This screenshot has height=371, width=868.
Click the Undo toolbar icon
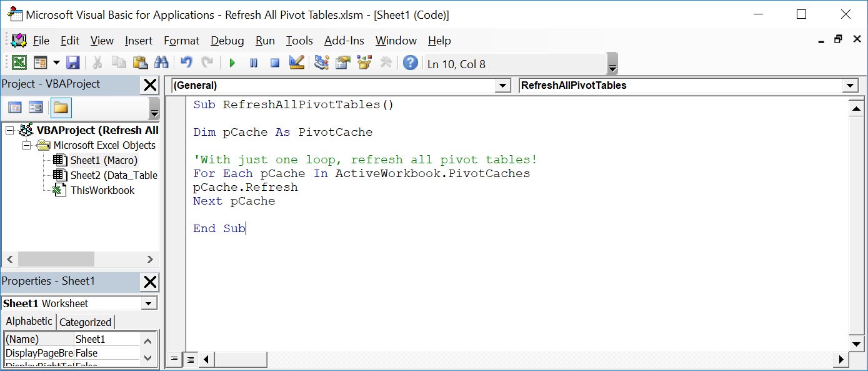tap(186, 63)
